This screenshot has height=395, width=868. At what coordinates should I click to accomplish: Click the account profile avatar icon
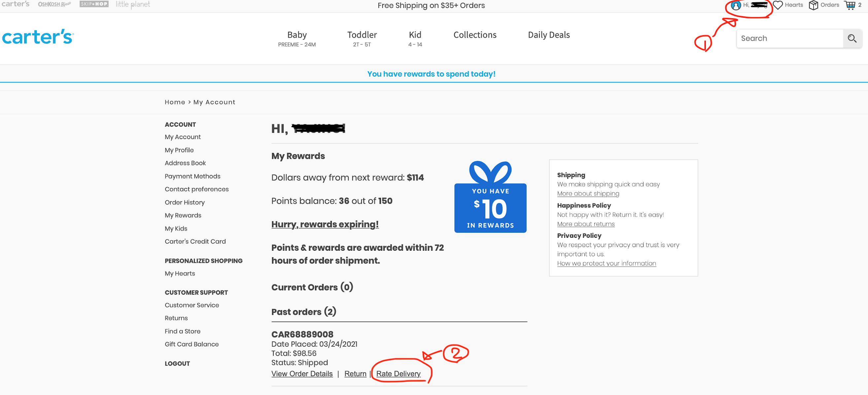[736, 5]
